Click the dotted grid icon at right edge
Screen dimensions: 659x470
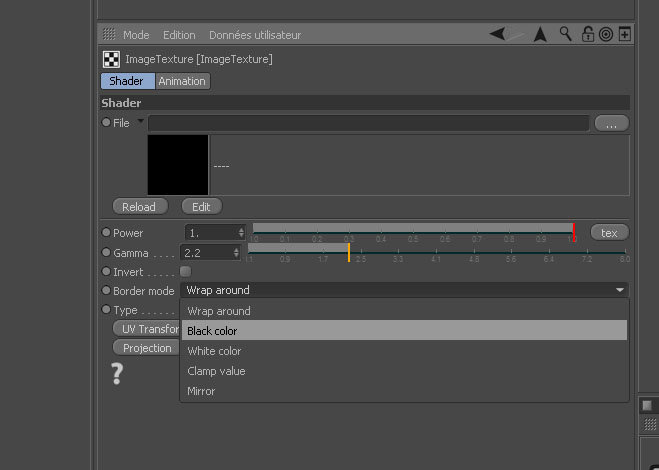pos(650,424)
